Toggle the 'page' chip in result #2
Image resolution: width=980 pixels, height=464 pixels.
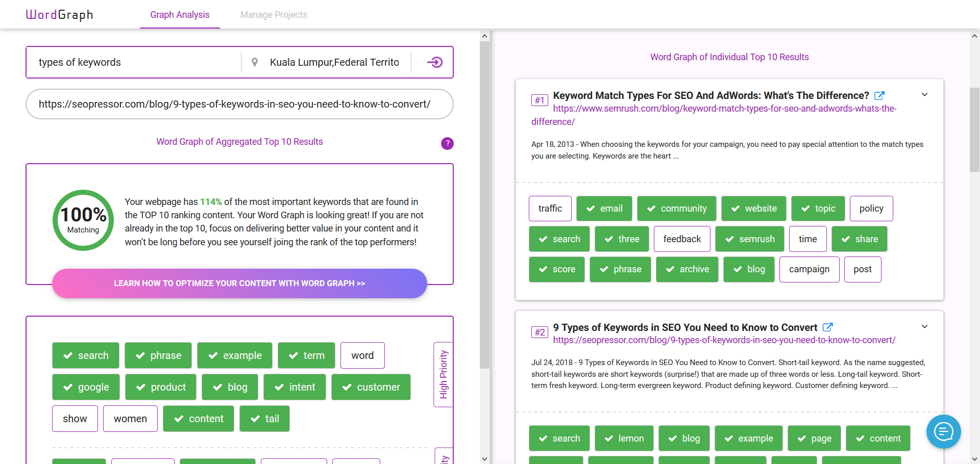[814, 439]
